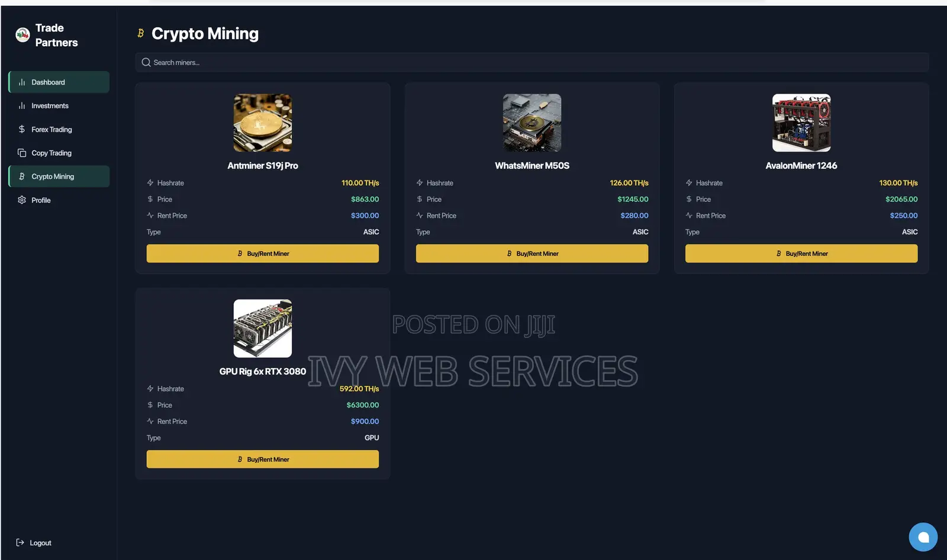Viewport: 947px width, 560px height.
Task: Click the GPU Rig rent price pulse icon
Action: point(150,421)
